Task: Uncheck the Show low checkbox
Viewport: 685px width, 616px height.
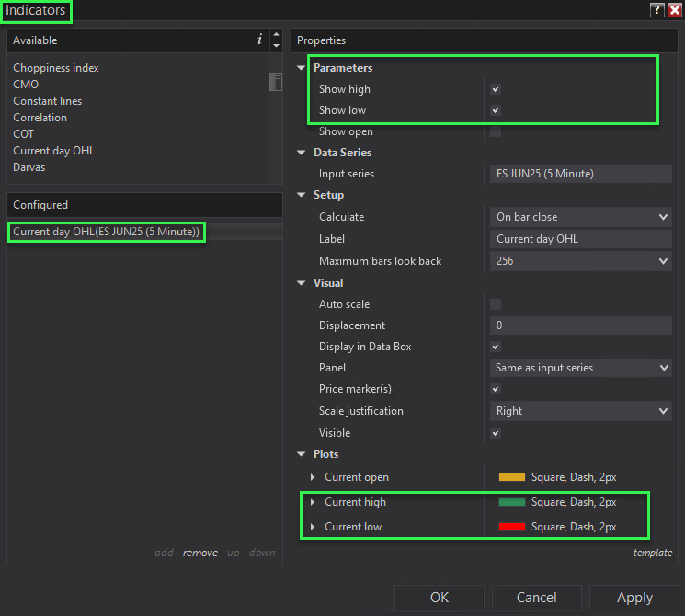Action: point(496,110)
